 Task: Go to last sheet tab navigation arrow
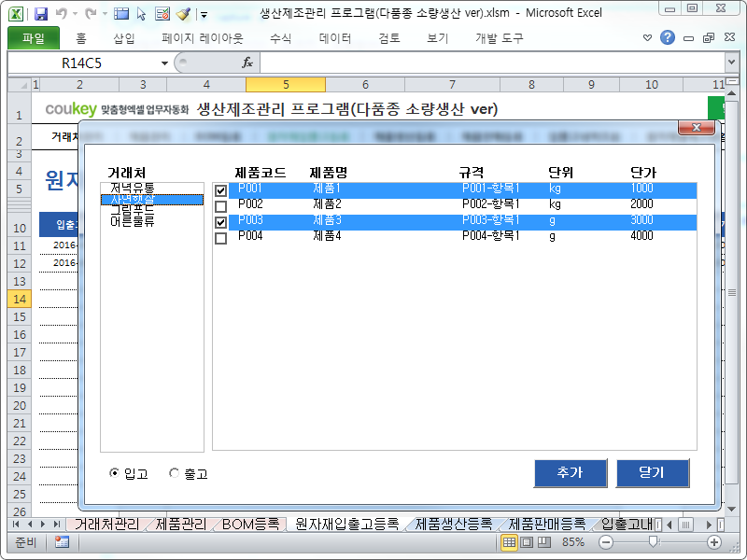click(57, 525)
